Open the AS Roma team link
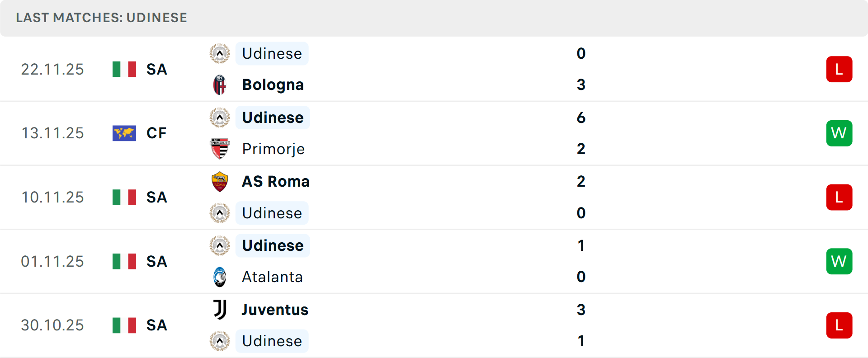Image resolution: width=868 pixels, height=358 pixels. 276,181
